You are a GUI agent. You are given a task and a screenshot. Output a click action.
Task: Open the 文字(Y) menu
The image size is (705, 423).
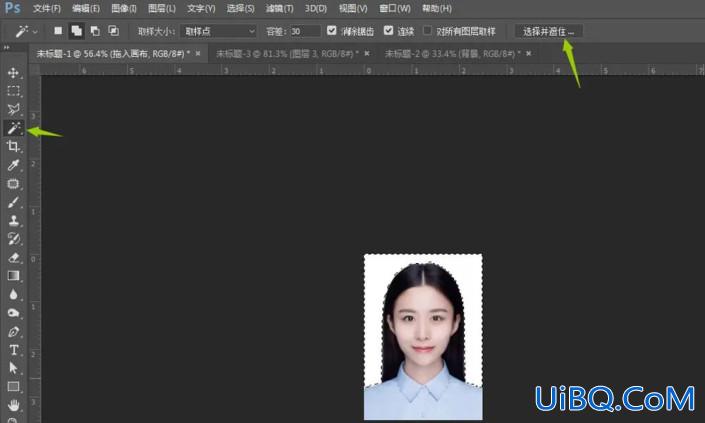[201, 8]
